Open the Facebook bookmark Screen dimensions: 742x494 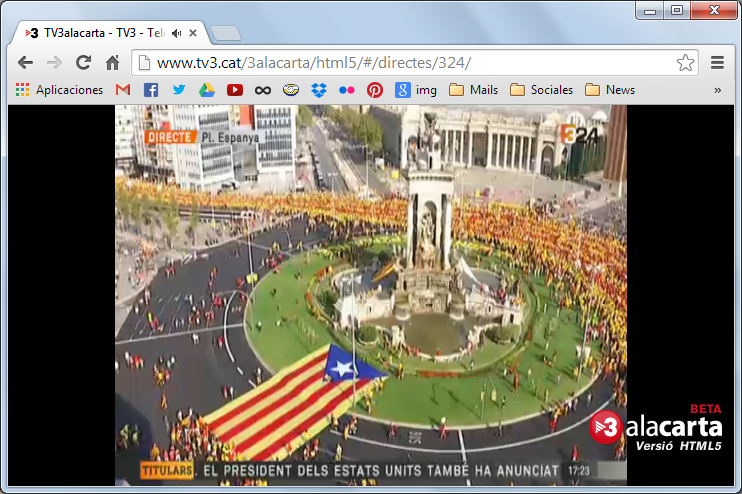click(151, 90)
